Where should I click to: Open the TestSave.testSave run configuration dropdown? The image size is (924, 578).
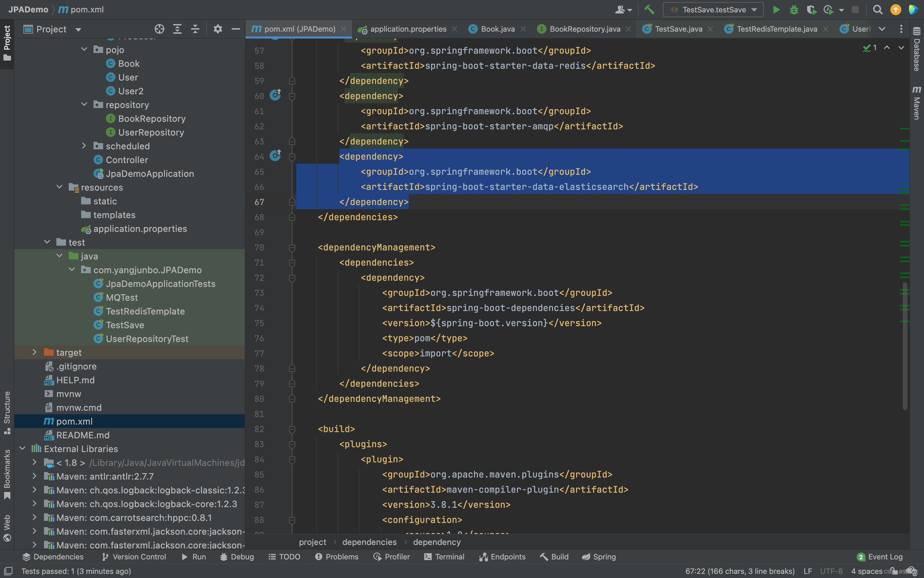pyautogui.click(x=713, y=10)
